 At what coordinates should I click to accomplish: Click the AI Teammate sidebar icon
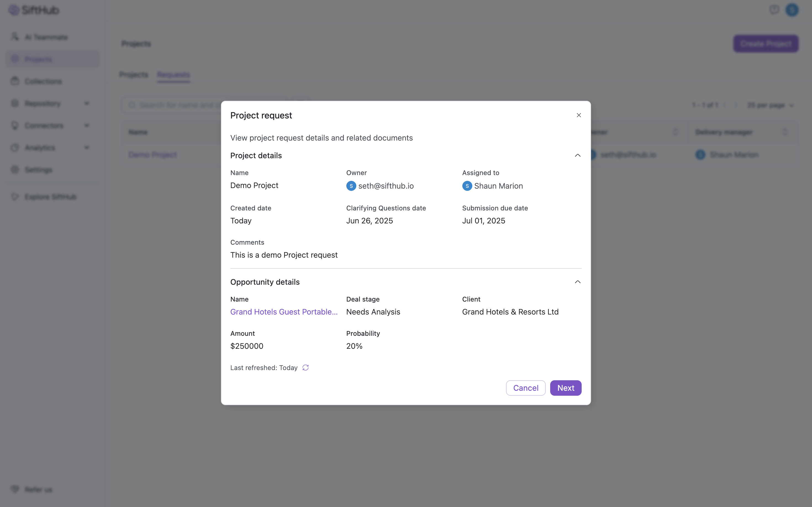tap(15, 36)
